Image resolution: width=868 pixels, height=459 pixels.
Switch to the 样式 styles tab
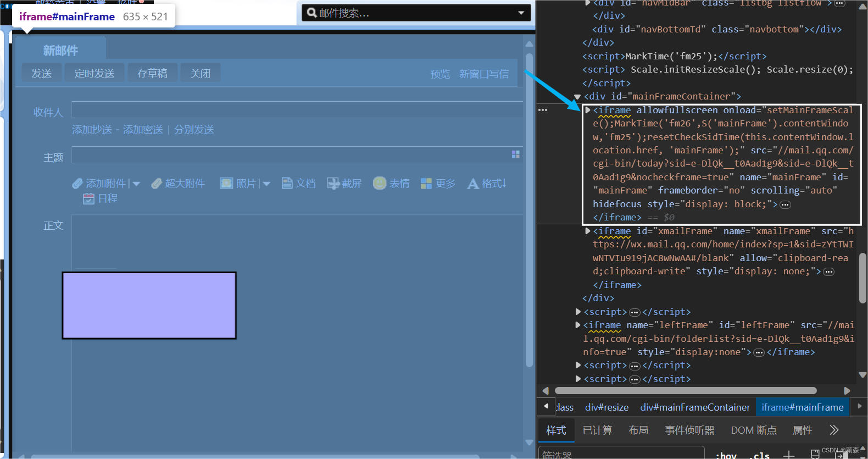[x=556, y=430]
